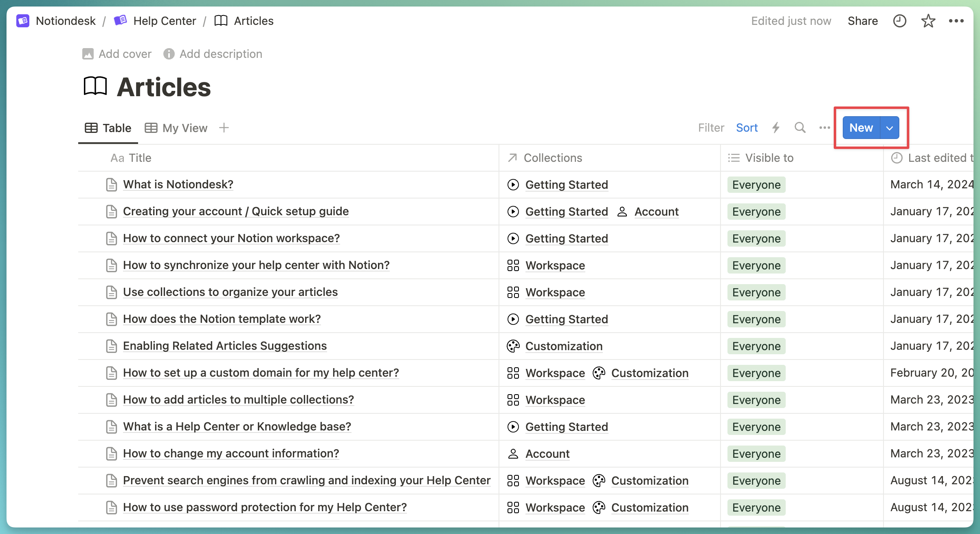Click Customization in Enabling Related Articles row
Screen dimensions: 980x534
[564, 346]
